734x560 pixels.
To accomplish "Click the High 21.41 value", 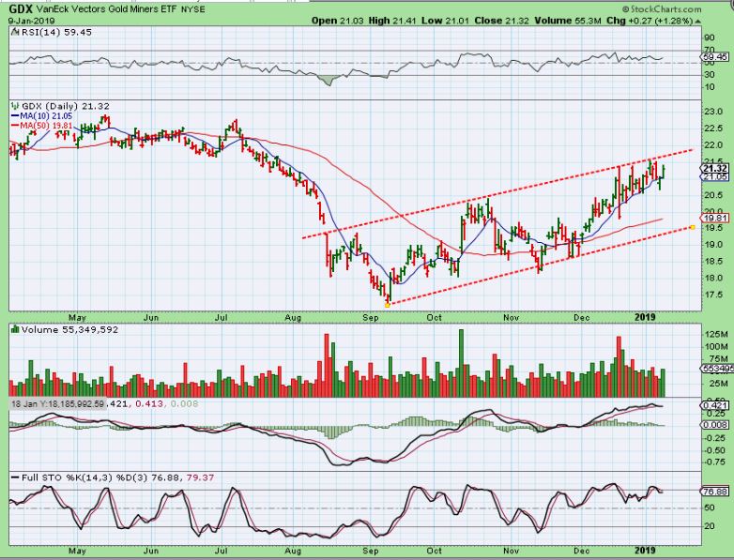I will point(390,21).
